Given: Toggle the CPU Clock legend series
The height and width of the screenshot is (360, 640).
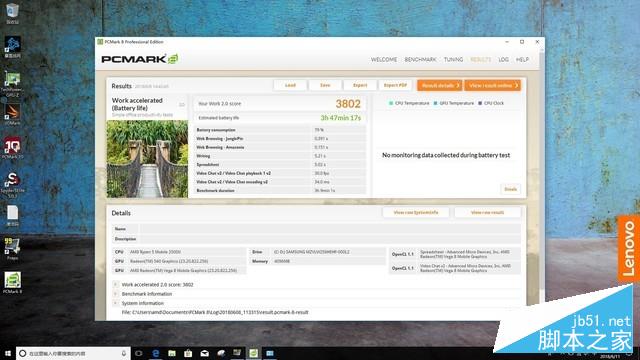Looking at the screenshot, I should click(491, 103).
